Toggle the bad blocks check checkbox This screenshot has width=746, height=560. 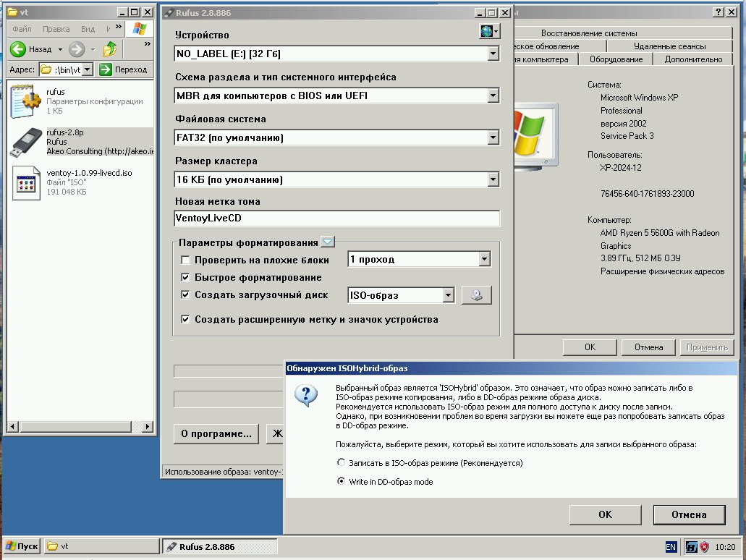tap(185, 260)
